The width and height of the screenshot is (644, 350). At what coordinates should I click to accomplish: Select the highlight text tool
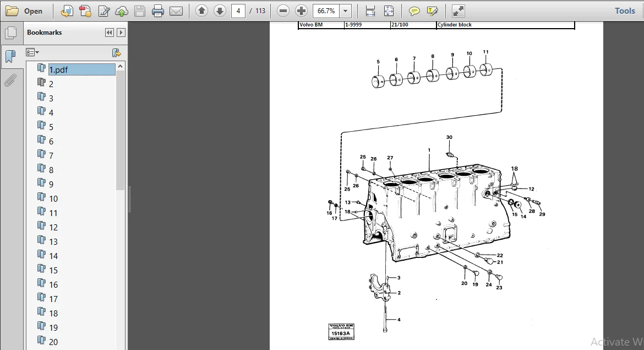click(433, 11)
